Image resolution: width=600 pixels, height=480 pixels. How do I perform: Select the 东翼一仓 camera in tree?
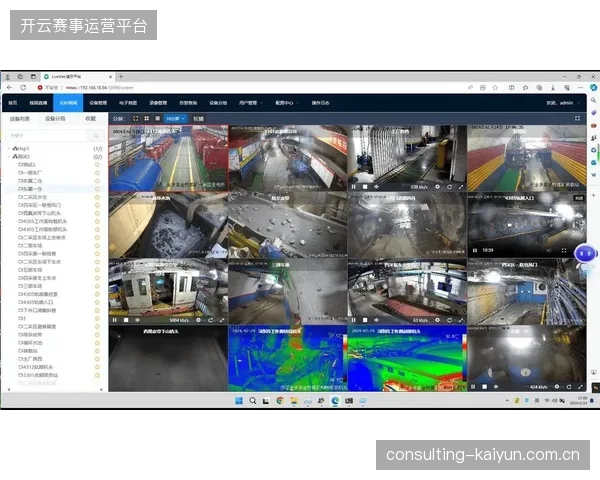30,189
